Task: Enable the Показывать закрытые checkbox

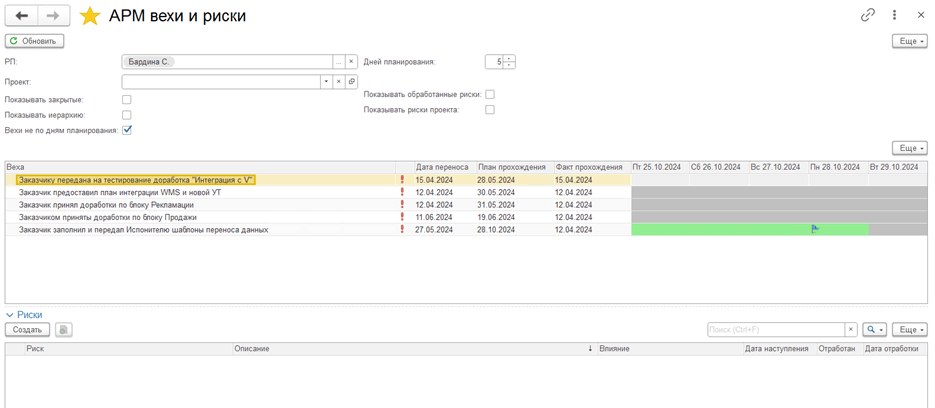Action: pyautogui.click(x=127, y=99)
